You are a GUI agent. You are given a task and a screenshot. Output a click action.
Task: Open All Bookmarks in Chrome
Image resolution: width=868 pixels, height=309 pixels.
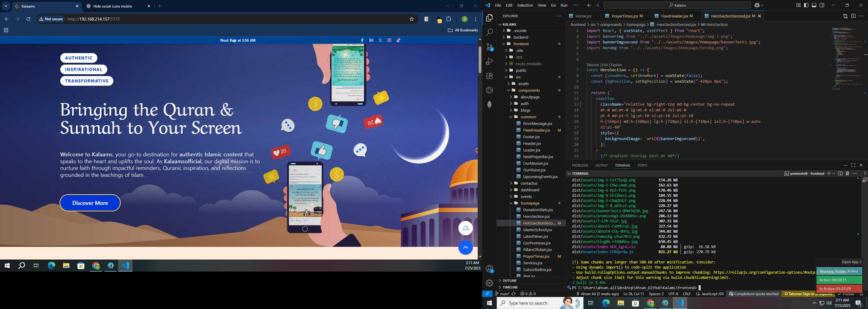463,30
